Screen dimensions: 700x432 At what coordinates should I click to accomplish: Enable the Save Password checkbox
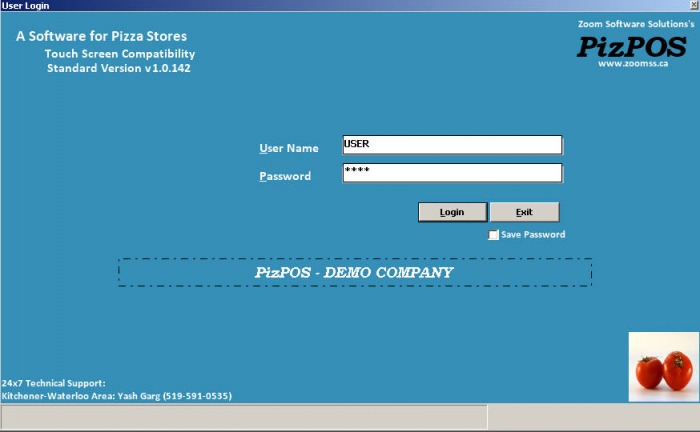pyautogui.click(x=493, y=235)
